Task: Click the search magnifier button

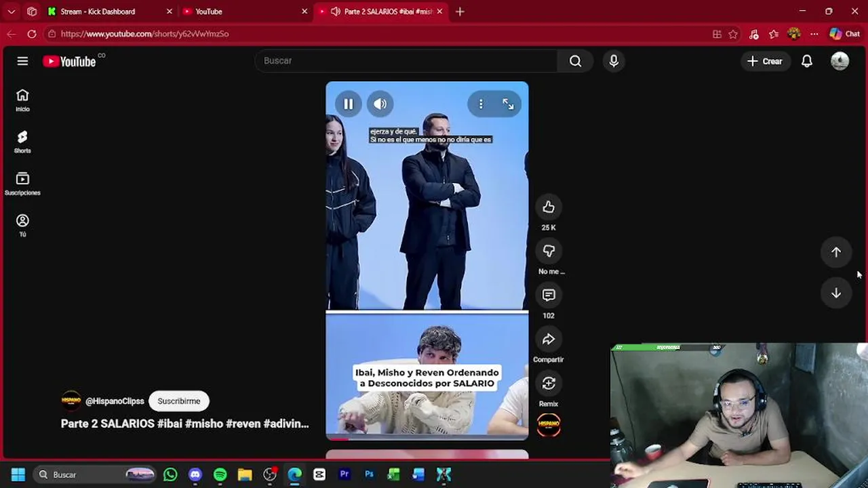Action: (575, 61)
